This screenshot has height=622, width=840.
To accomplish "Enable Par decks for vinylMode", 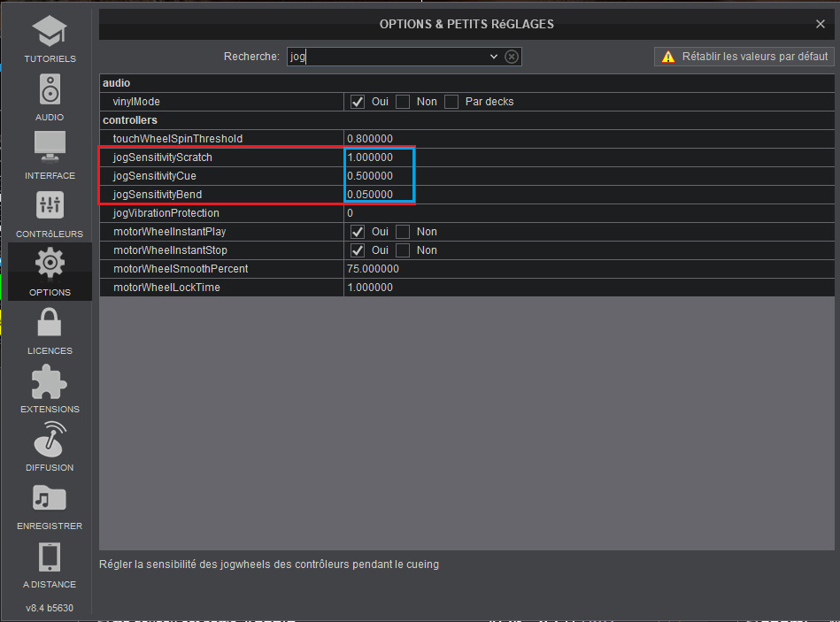I will click(451, 102).
